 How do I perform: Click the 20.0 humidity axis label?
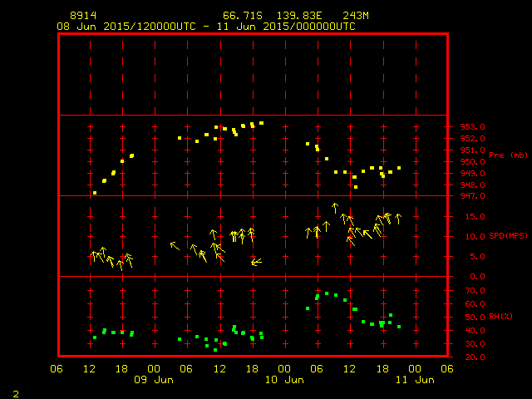(475, 357)
